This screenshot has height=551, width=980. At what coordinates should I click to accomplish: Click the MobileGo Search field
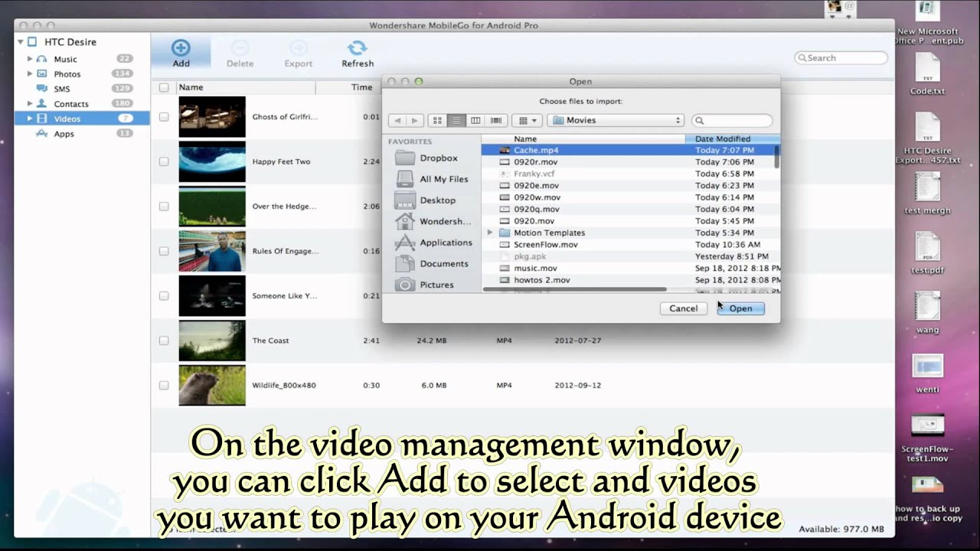click(x=841, y=57)
